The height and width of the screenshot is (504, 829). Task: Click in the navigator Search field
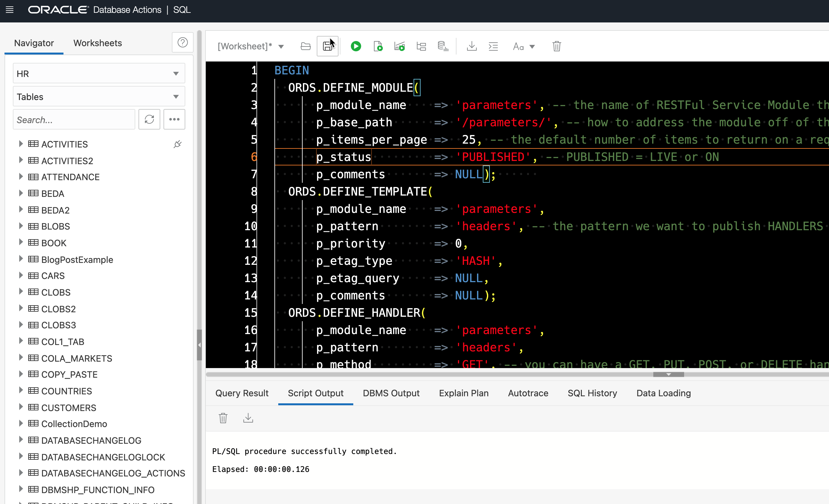click(74, 120)
